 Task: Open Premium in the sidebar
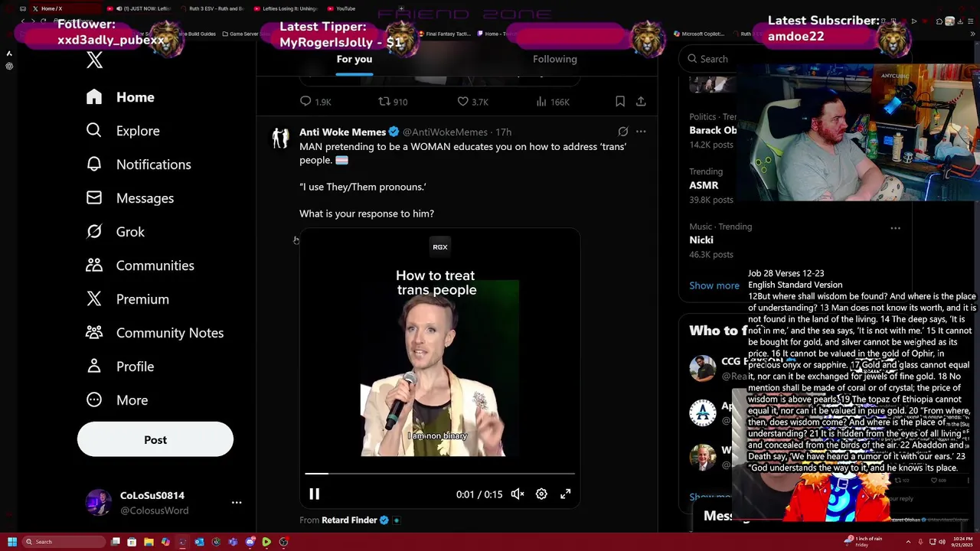128,299
